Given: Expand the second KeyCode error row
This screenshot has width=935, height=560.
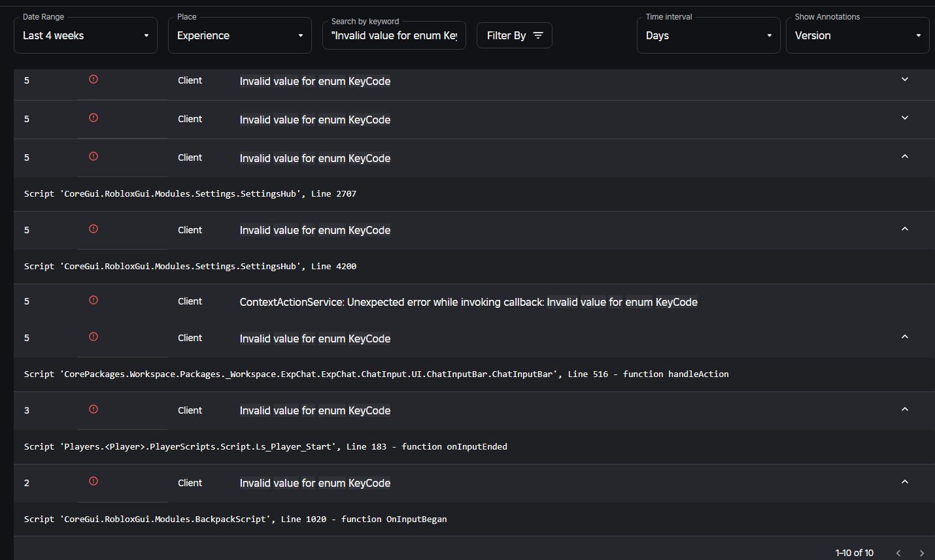Looking at the screenshot, I should tap(904, 118).
